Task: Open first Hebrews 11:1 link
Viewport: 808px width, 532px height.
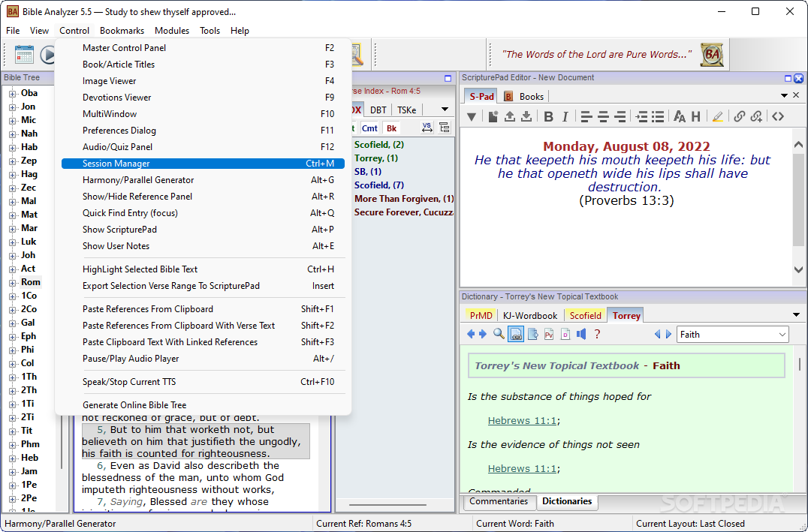Action: pyautogui.click(x=522, y=421)
